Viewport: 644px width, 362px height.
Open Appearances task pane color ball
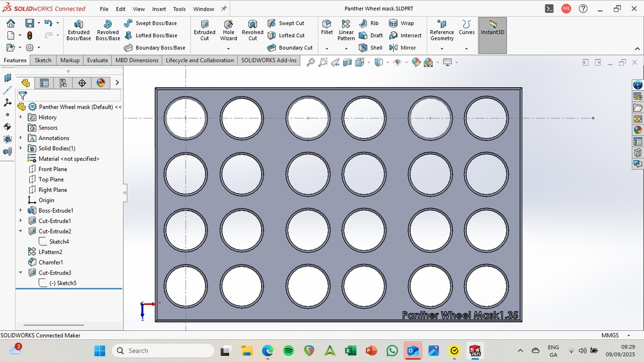tap(637, 130)
